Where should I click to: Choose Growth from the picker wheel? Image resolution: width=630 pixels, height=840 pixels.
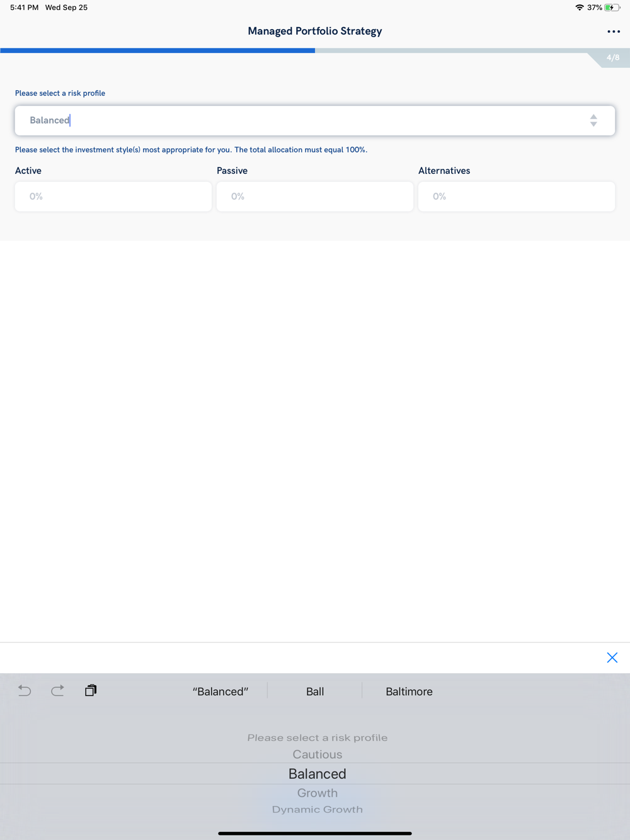pyautogui.click(x=317, y=793)
